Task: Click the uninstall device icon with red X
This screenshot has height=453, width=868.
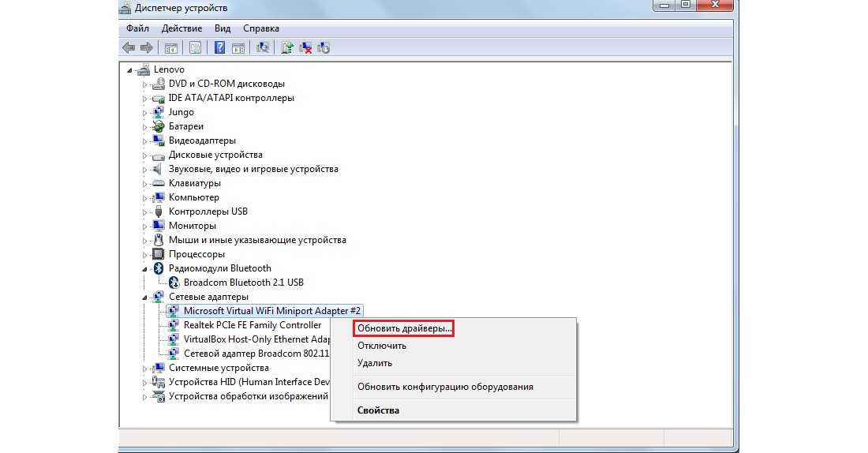Action: 305,48
